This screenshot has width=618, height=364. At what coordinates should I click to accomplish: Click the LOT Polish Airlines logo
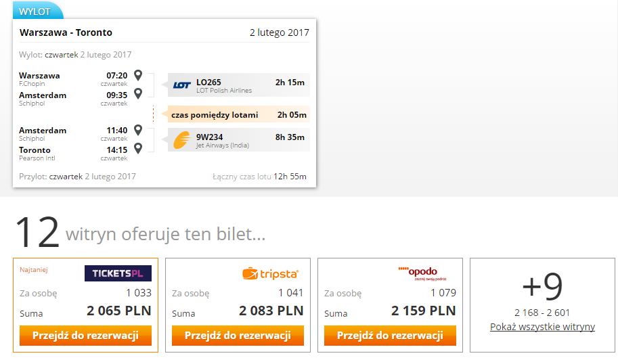181,85
